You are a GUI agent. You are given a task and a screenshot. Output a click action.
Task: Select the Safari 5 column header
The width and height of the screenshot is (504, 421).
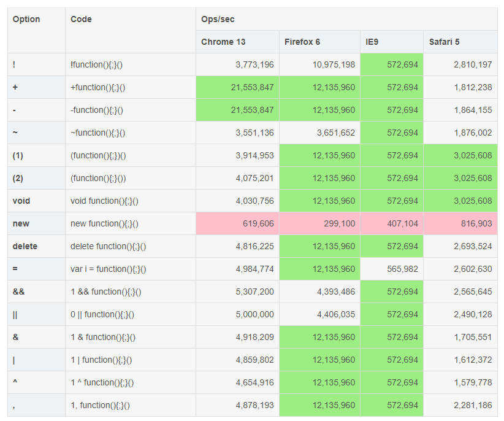click(x=444, y=42)
